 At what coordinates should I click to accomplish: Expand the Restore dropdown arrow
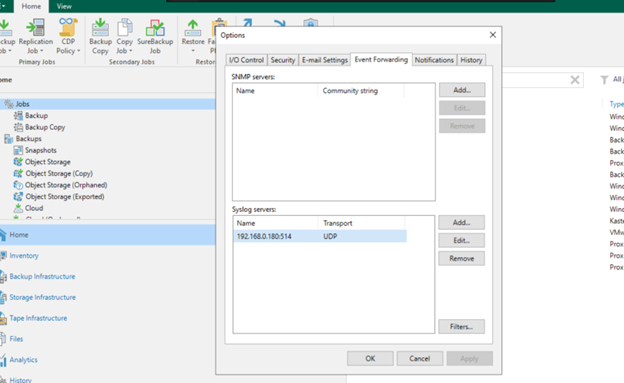click(x=193, y=51)
